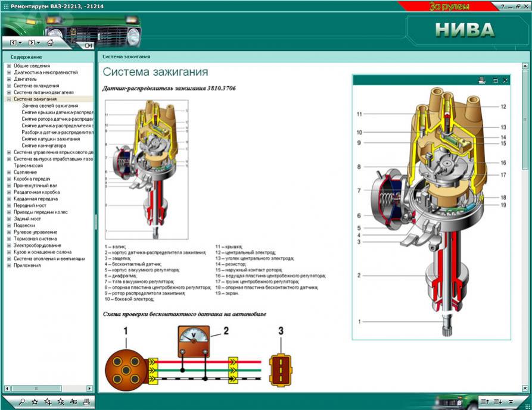Expand the Сцепление tree node
Screen dimensions: 532x410
tap(9, 172)
